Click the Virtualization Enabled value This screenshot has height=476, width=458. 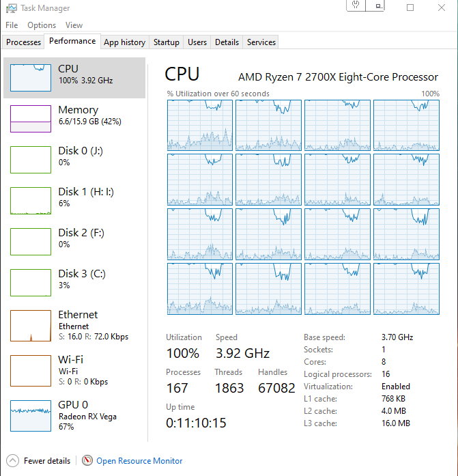pyautogui.click(x=396, y=387)
